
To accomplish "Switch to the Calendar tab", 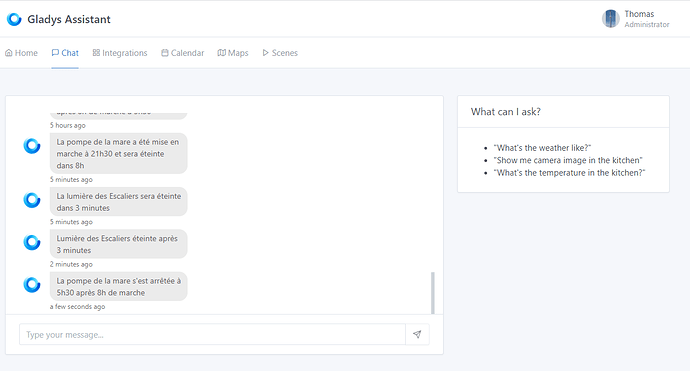I will [182, 53].
